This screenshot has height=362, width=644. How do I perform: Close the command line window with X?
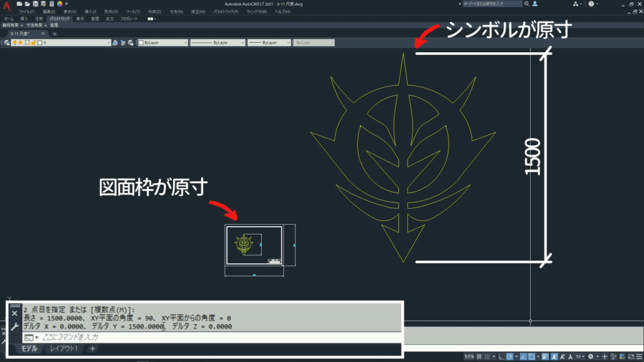tap(14, 314)
